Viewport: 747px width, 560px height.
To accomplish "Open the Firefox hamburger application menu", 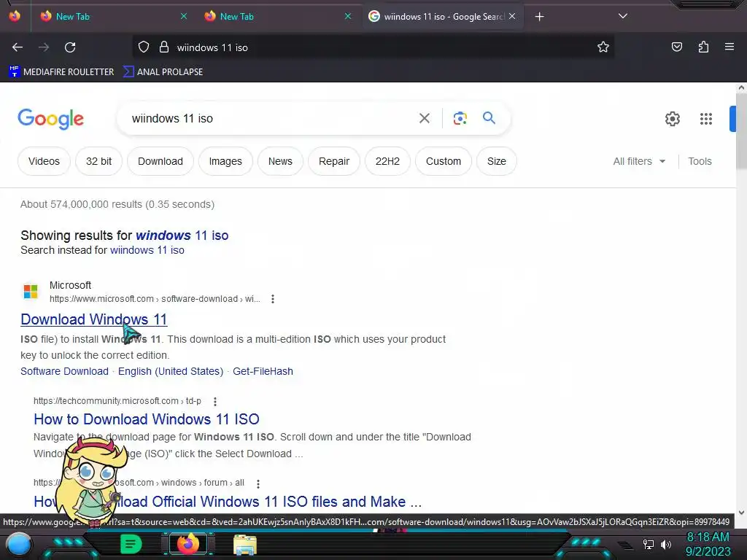I will click(x=729, y=47).
